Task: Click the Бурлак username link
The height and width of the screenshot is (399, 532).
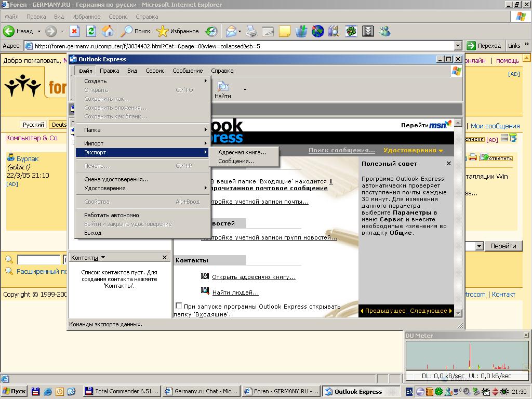Action: tap(28, 159)
